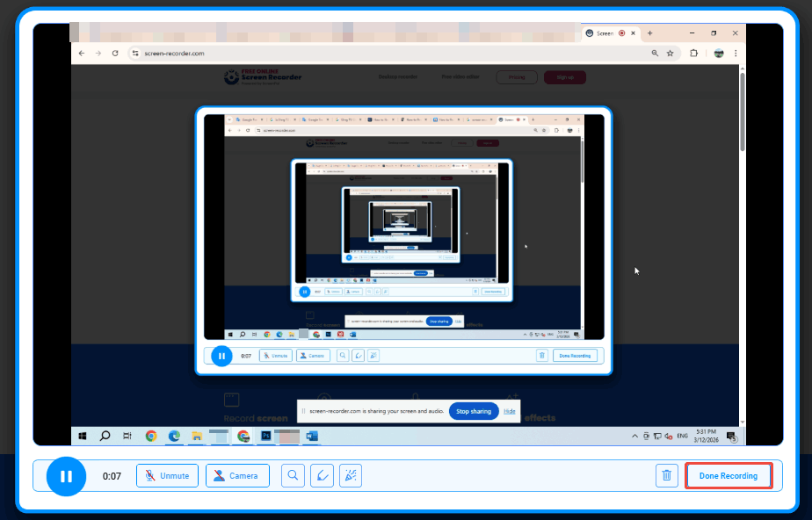Toggle the Camera on
Screen dimensions: 812x520
point(236,475)
